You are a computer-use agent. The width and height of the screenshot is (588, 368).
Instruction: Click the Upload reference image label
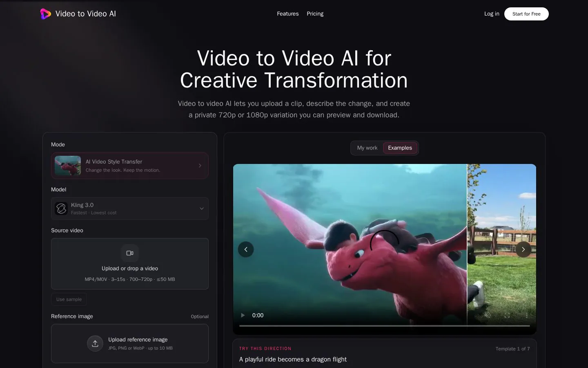click(138, 340)
